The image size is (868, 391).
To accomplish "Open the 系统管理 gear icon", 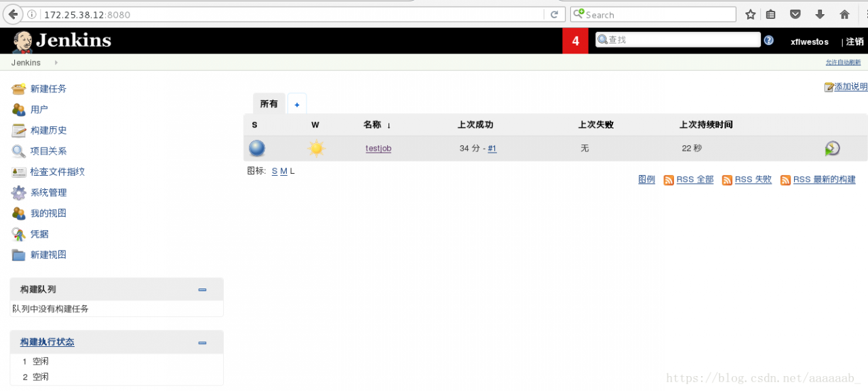I will pos(18,193).
